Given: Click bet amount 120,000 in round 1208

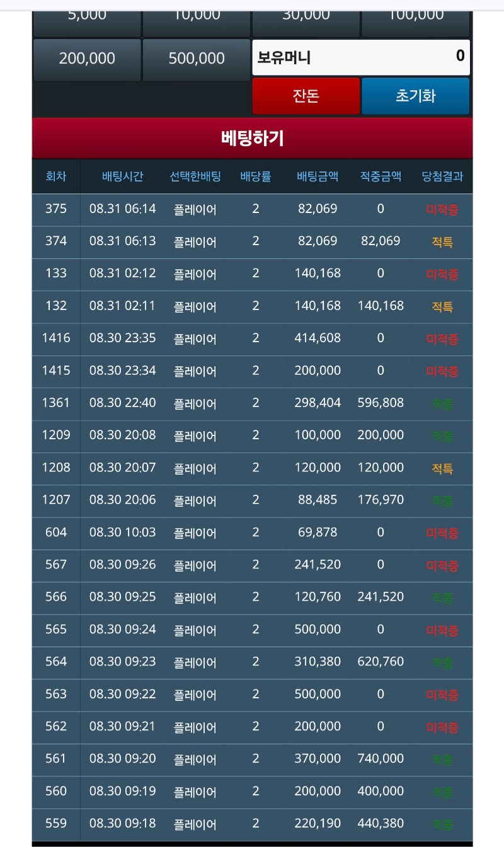Looking at the screenshot, I should click(x=318, y=468).
